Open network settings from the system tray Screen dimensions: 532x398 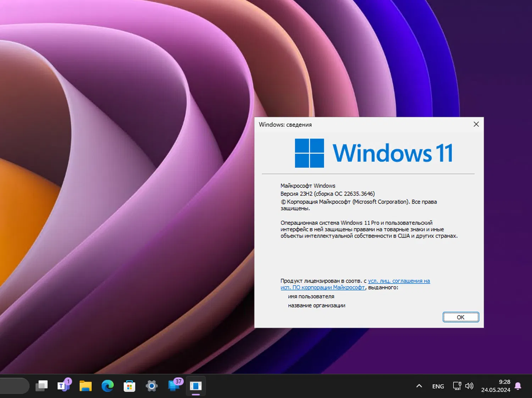tap(456, 386)
